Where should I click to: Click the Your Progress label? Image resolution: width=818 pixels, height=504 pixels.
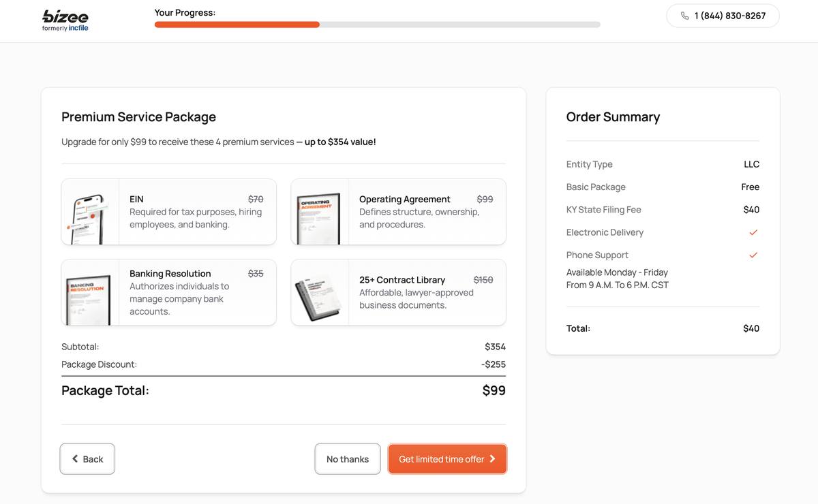[185, 12]
